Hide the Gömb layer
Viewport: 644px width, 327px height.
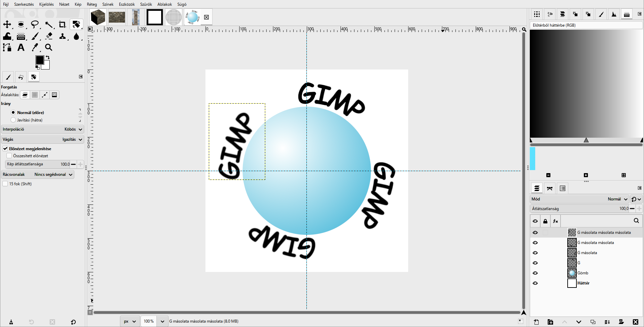point(535,273)
